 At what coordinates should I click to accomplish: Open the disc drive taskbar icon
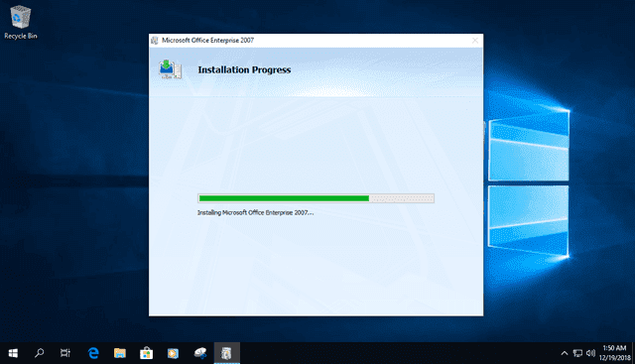pos(200,353)
